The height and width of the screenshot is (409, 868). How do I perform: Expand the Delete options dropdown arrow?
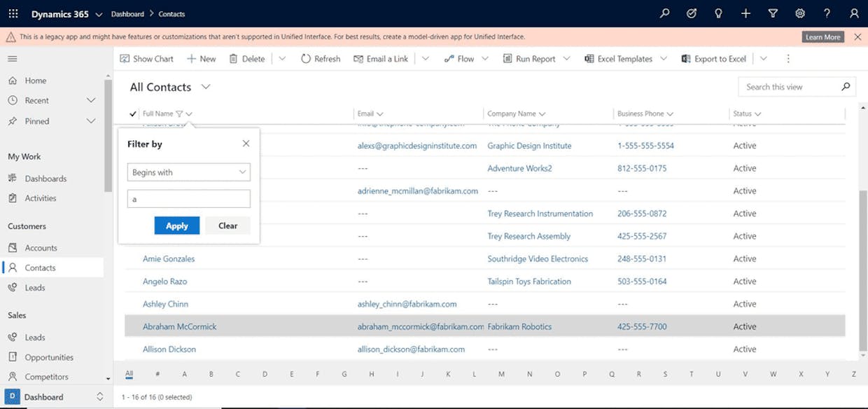click(x=282, y=59)
